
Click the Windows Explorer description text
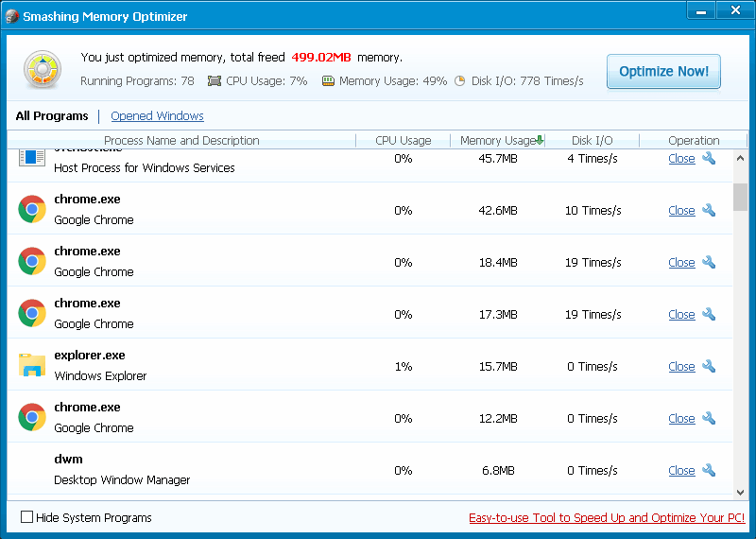pyautogui.click(x=100, y=376)
